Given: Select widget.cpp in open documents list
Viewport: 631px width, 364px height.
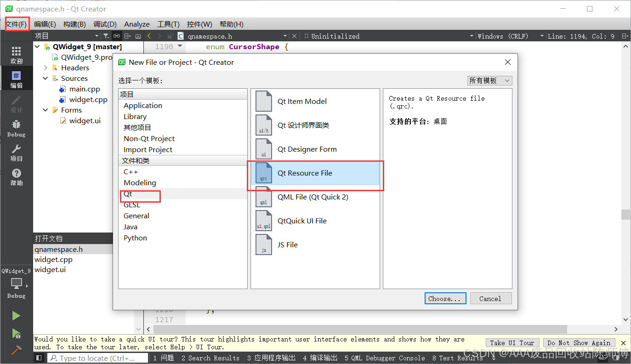Looking at the screenshot, I should (53, 259).
